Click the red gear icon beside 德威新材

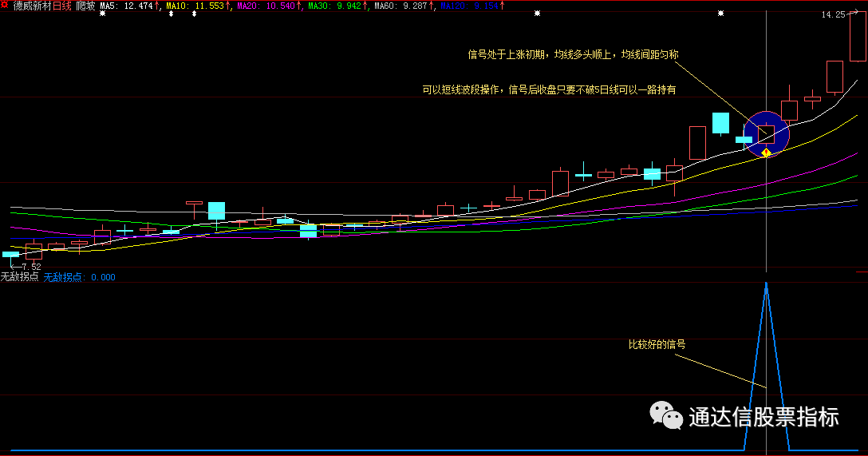point(5,5)
